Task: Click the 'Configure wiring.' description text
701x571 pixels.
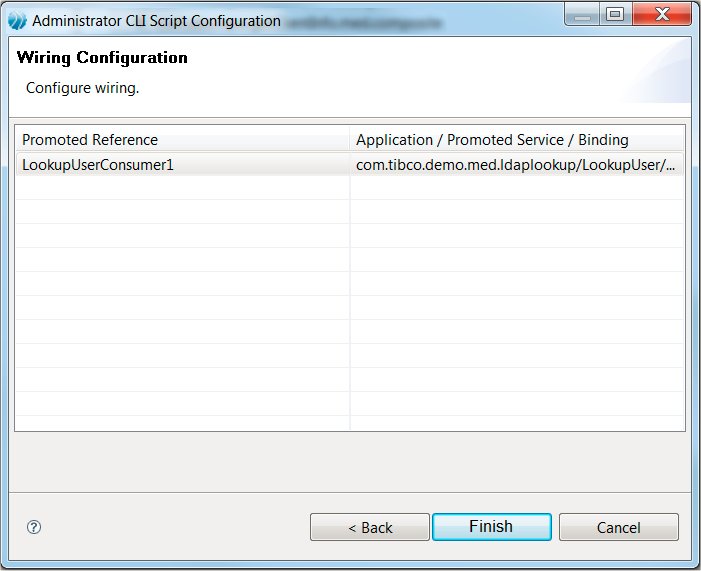Action: (82, 88)
